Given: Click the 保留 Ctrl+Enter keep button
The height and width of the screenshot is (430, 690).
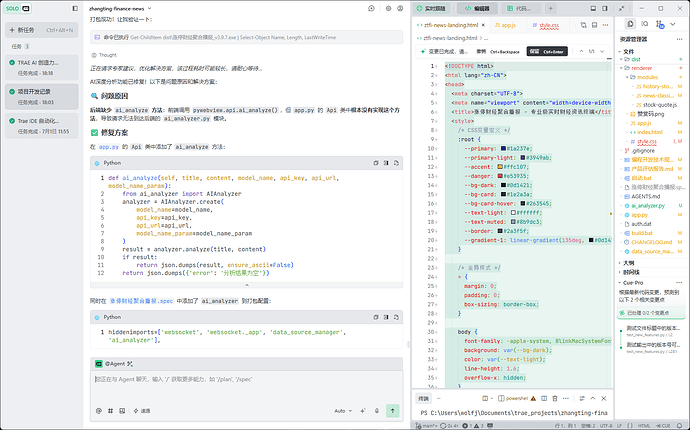Looking at the screenshot, I should click(547, 51).
